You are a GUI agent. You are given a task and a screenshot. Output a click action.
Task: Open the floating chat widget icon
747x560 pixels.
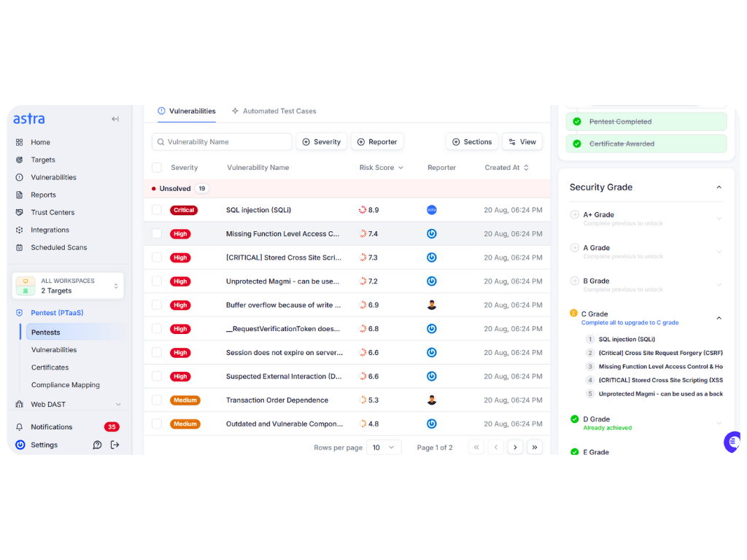(732, 443)
